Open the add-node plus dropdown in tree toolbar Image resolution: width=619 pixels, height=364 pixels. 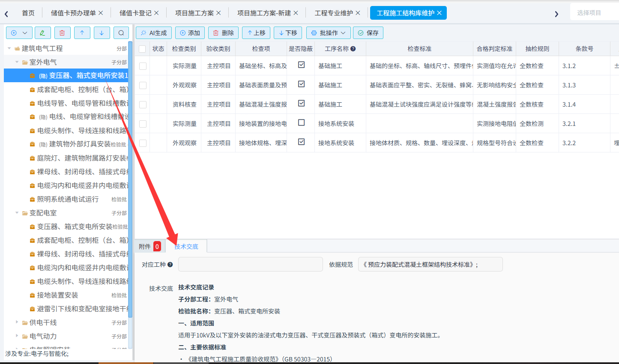[19, 33]
